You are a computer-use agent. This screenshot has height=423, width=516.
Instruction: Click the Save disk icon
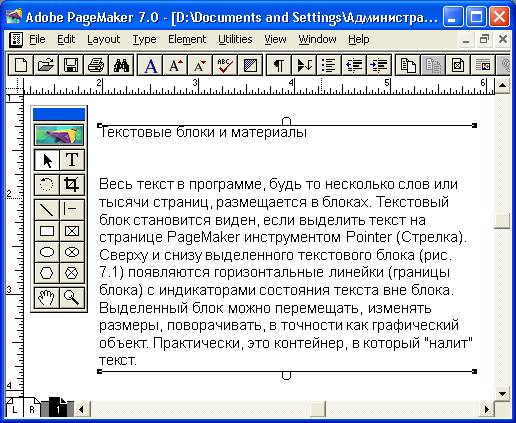pos(71,65)
